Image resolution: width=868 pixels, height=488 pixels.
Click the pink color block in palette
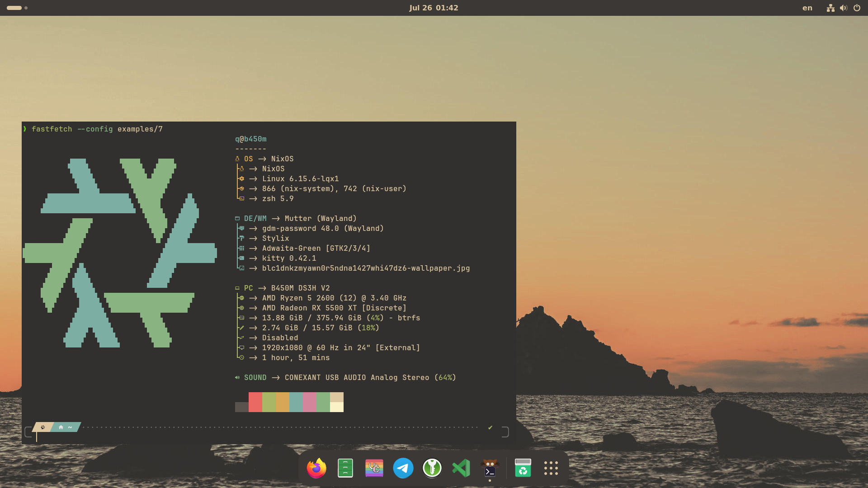pos(309,402)
